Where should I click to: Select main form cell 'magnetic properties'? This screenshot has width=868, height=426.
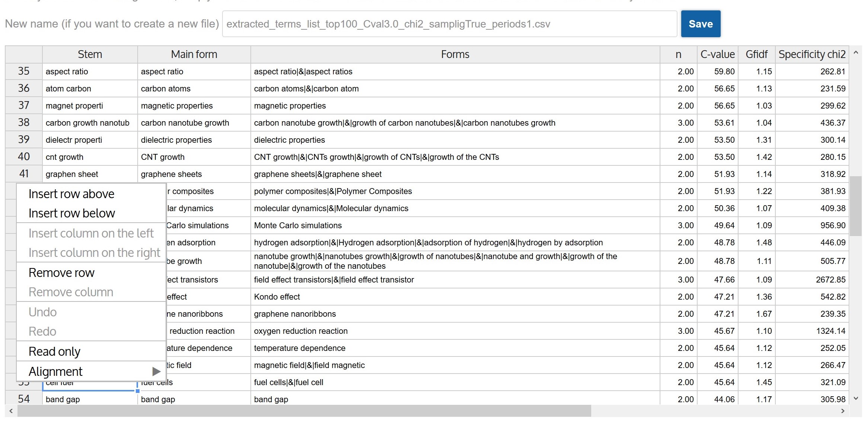[x=194, y=106]
